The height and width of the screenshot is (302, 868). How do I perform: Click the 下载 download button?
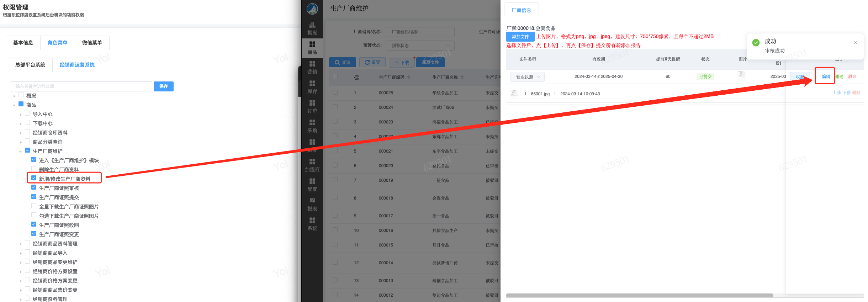pyautogui.click(x=402, y=62)
